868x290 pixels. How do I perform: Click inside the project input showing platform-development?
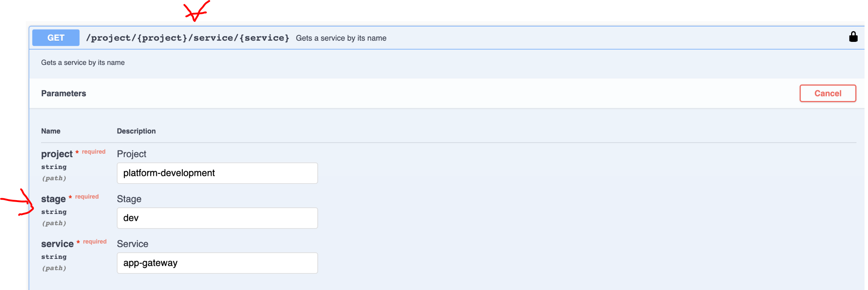click(217, 173)
